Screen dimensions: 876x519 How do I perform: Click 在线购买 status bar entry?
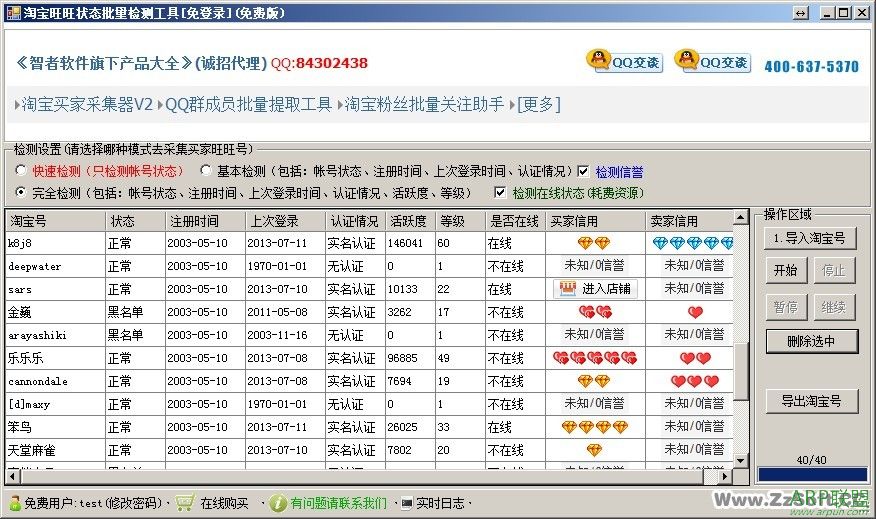click(224, 503)
